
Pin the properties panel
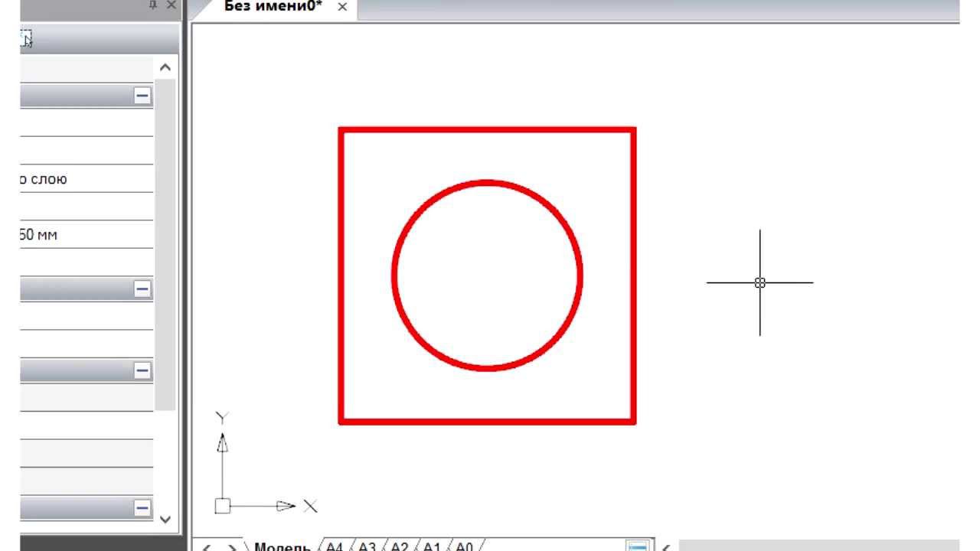[x=152, y=5]
